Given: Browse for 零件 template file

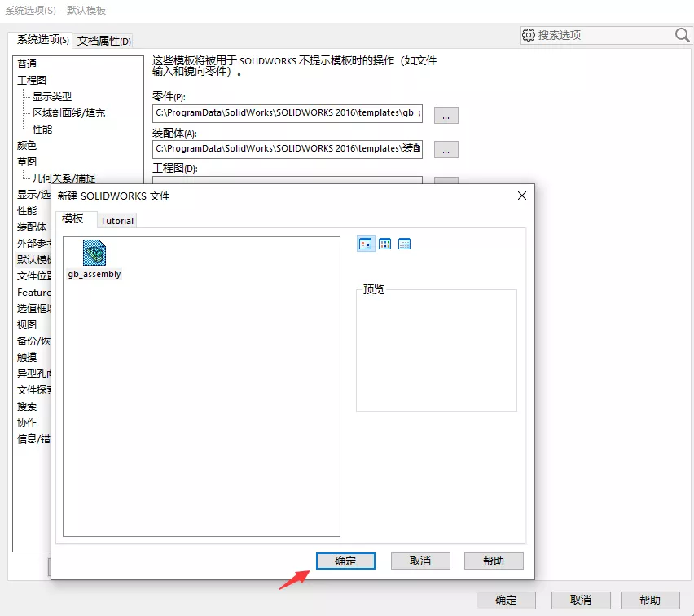Looking at the screenshot, I should (446, 115).
